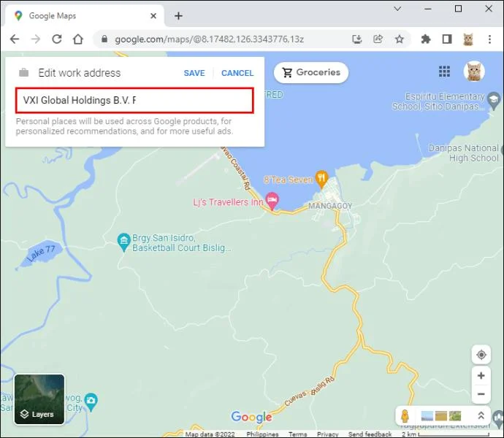This screenshot has height=438, width=504.
Task: Reload the Google Maps page
Action: point(57,39)
